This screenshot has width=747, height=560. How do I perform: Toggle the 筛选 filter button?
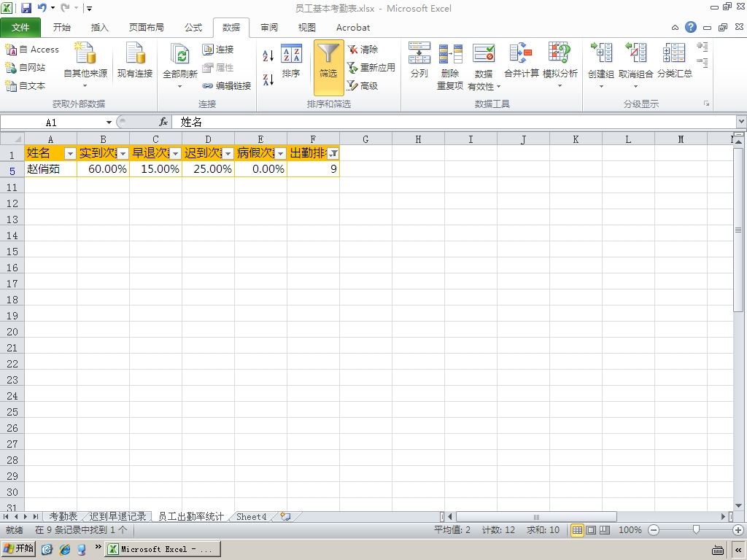(328, 68)
